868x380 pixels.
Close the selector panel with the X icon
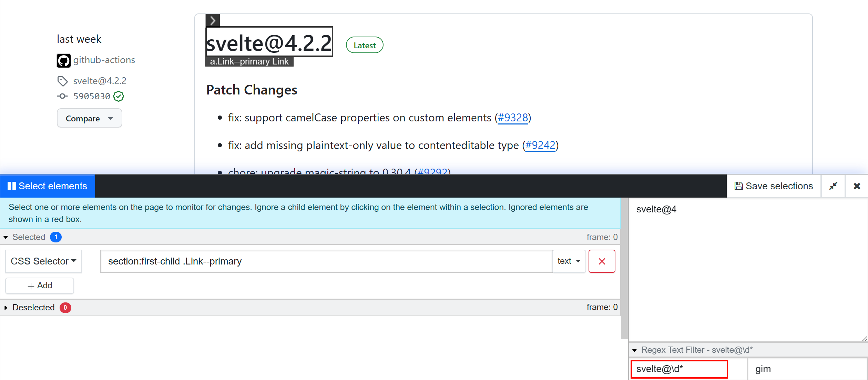point(857,186)
